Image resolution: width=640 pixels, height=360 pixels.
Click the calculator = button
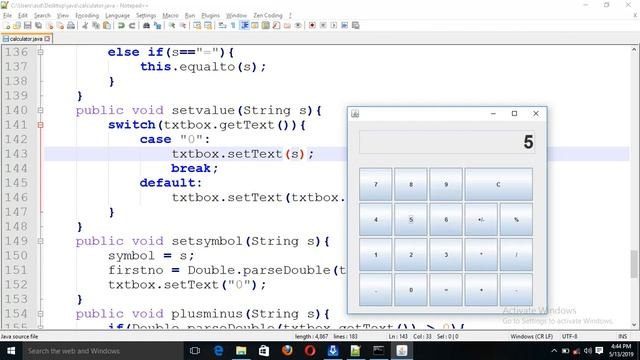tap(446, 290)
